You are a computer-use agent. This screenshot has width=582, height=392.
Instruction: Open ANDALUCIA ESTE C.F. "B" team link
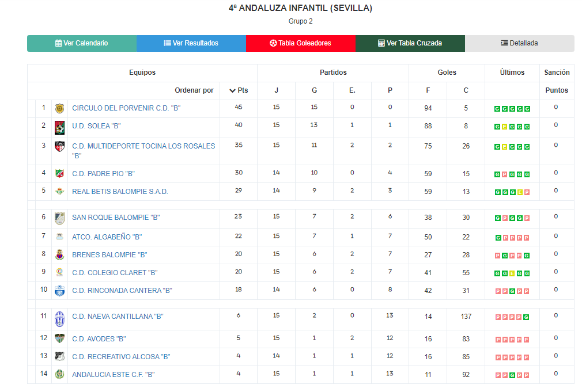click(113, 375)
